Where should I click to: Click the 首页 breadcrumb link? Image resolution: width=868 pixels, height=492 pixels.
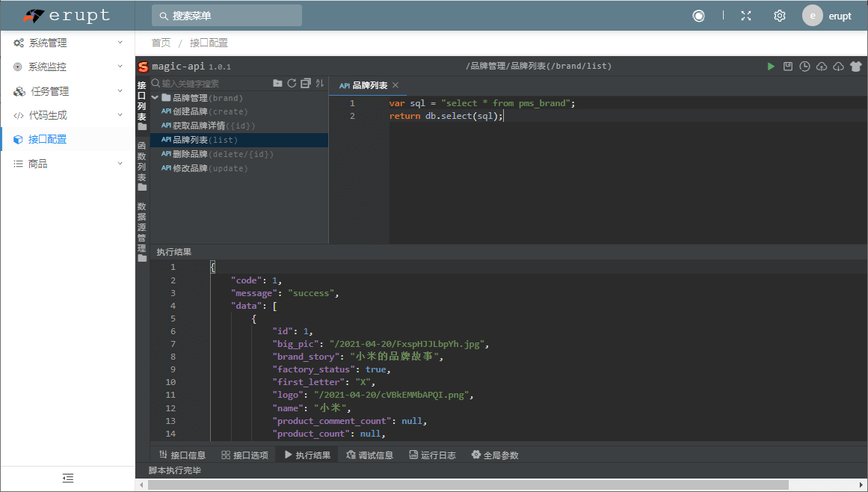[161, 43]
